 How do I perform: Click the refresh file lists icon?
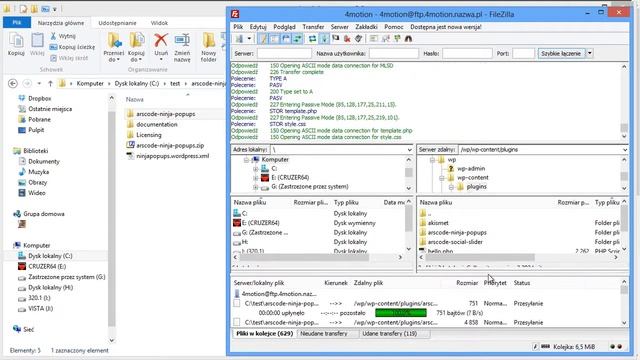coord(312,39)
